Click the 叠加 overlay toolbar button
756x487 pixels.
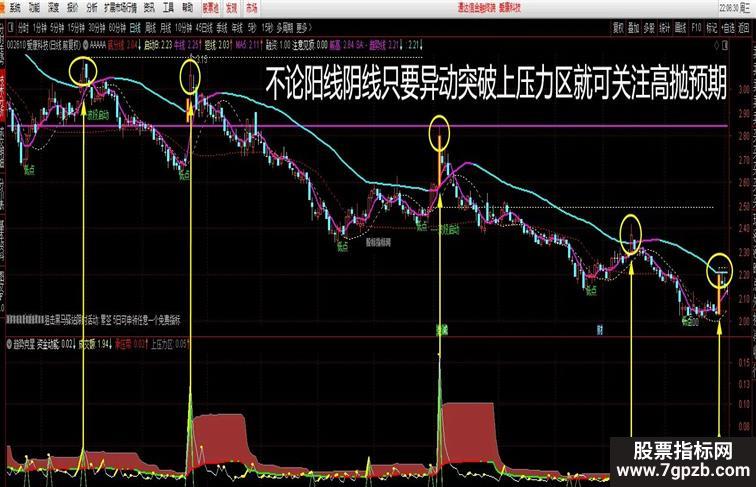click(634, 28)
